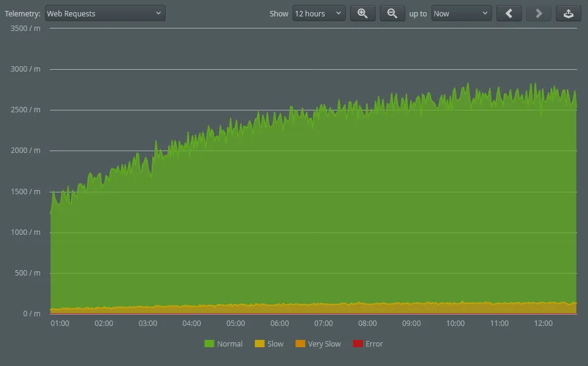Open the Telemetry Web Requests dropdown
The height and width of the screenshot is (366, 588).
(x=105, y=13)
